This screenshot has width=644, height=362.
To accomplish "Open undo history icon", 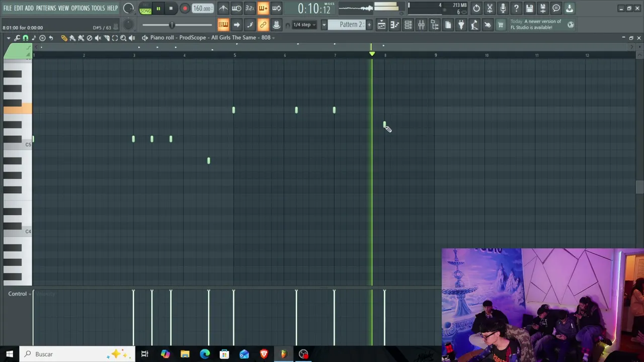I will point(476,8).
